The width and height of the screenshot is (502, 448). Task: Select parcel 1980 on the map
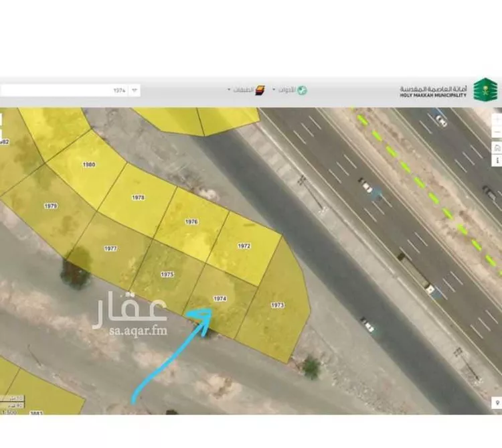88,165
